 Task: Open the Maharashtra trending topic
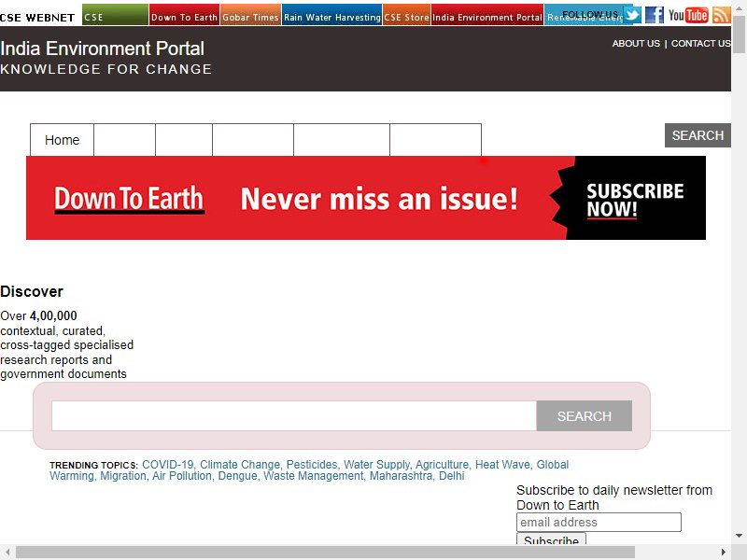(x=402, y=476)
